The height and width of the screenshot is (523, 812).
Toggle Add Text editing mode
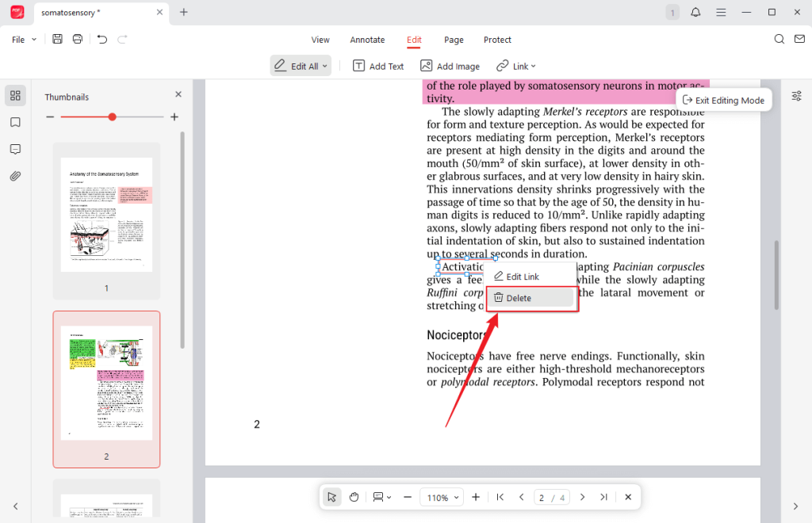click(x=378, y=66)
